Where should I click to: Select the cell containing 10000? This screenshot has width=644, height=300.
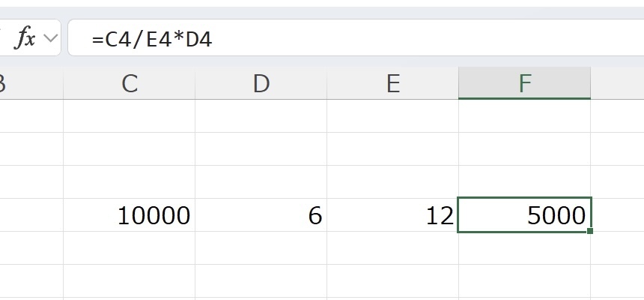point(130,215)
